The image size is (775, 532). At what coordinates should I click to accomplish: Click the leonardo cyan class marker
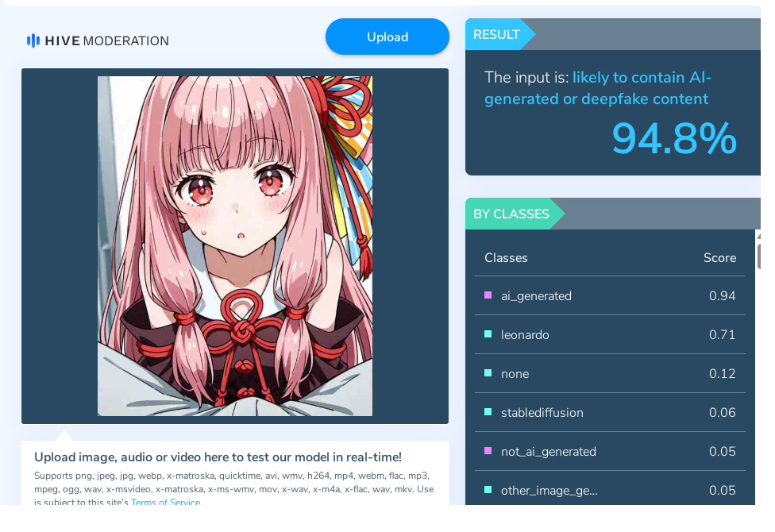tap(488, 334)
